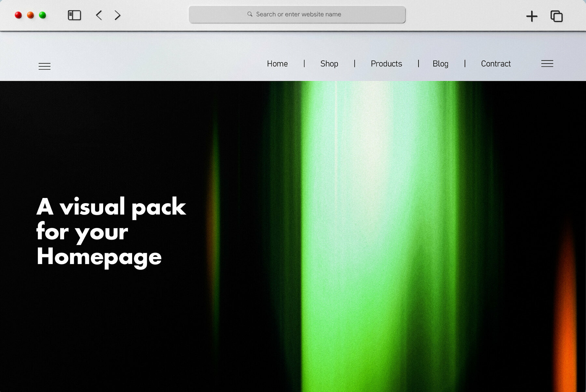This screenshot has width=586, height=392.
Task: Click the 'A visual pack for your Homepage' headline
Action: click(x=111, y=231)
